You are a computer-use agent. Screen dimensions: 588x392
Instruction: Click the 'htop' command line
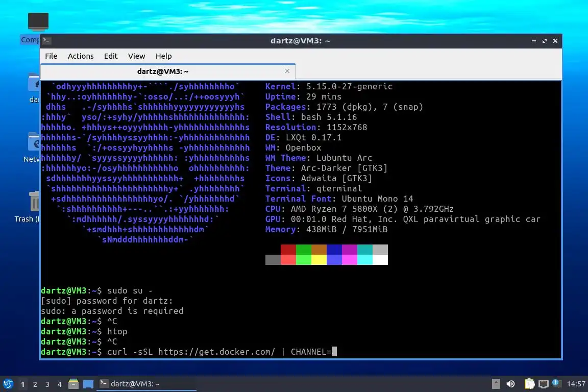coord(84,332)
